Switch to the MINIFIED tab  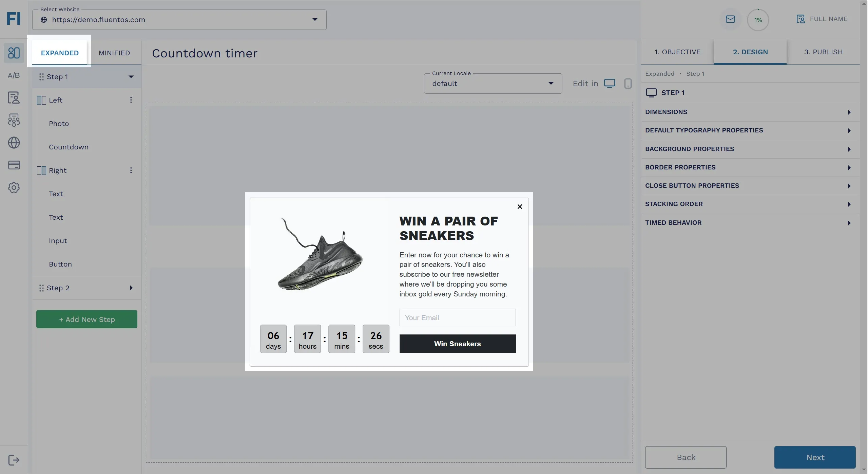pos(114,53)
